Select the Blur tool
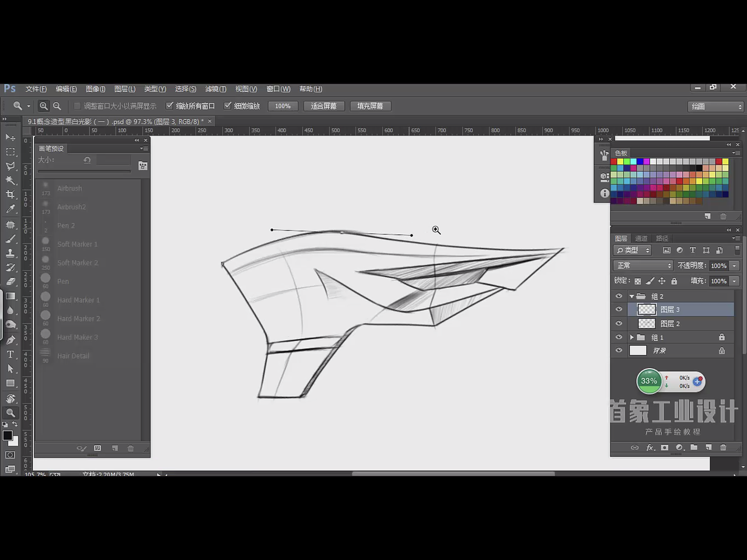 click(x=11, y=310)
